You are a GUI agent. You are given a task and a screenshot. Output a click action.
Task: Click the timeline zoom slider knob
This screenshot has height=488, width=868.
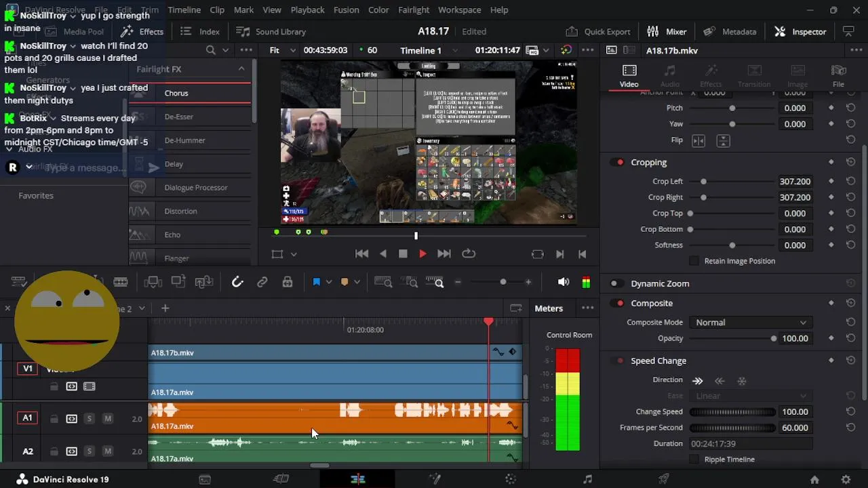pos(502,282)
